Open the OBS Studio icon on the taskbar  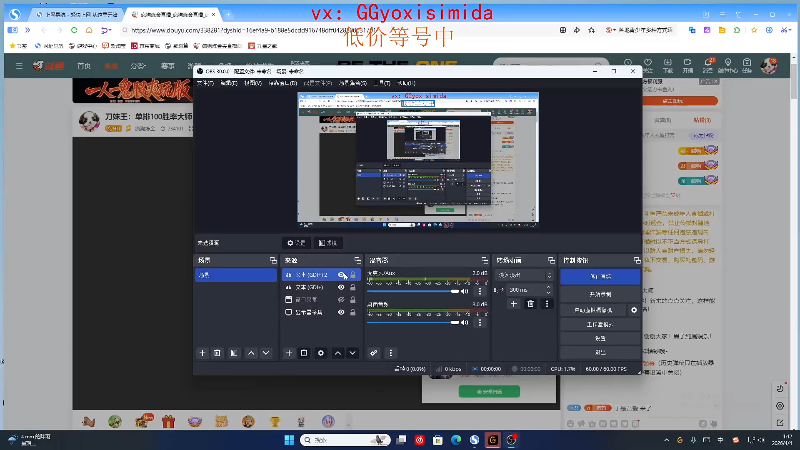(x=511, y=440)
